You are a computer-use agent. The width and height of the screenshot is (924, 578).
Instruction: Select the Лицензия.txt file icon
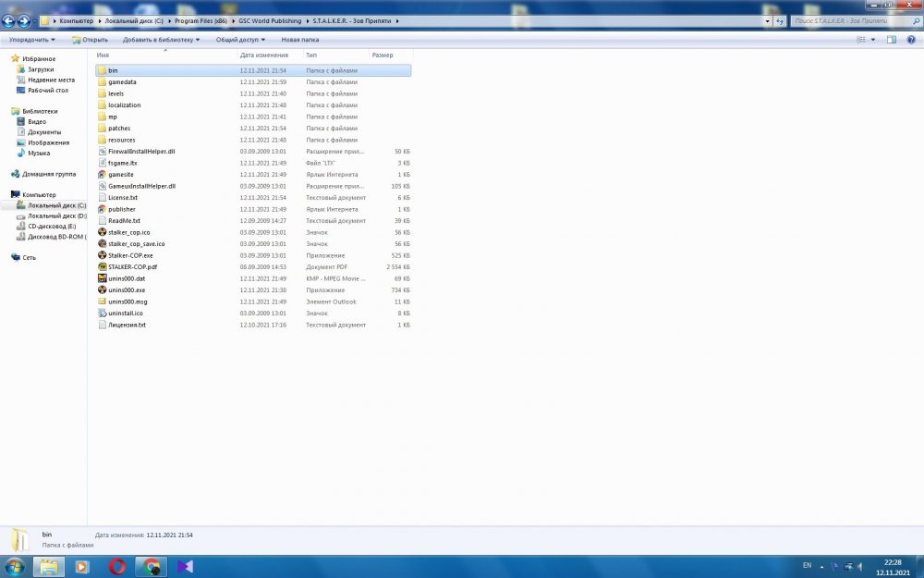pos(102,325)
